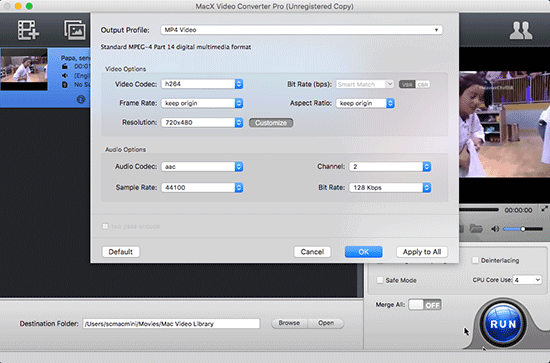
Task: Click the format description text below profile
Action: [x=176, y=47]
